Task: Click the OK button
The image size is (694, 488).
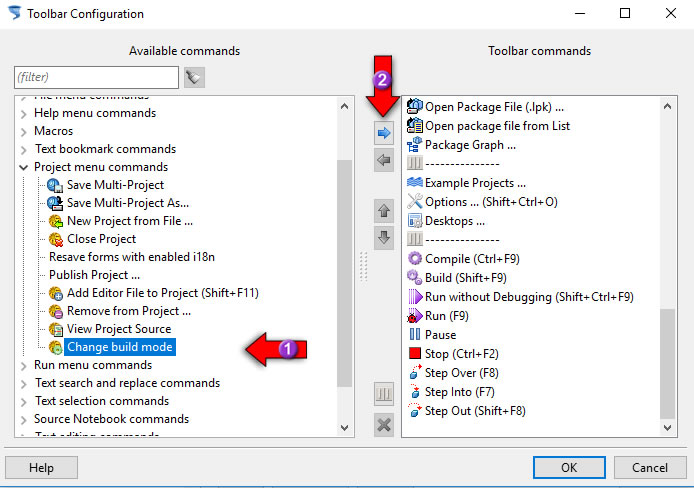Action: point(569,468)
